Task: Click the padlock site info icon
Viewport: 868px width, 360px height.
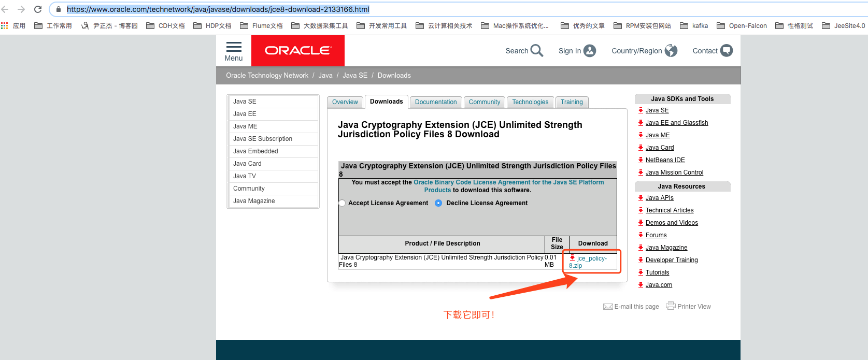Action: click(59, 9)
